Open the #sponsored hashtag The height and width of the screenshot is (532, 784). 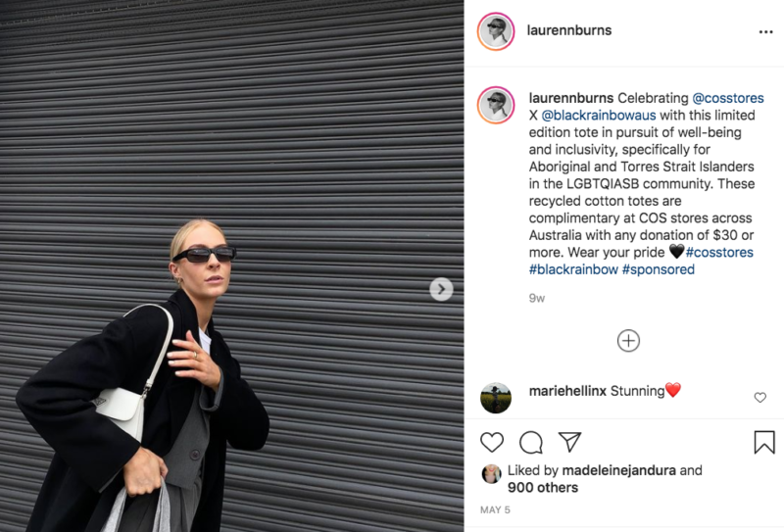tap(658, 269)
